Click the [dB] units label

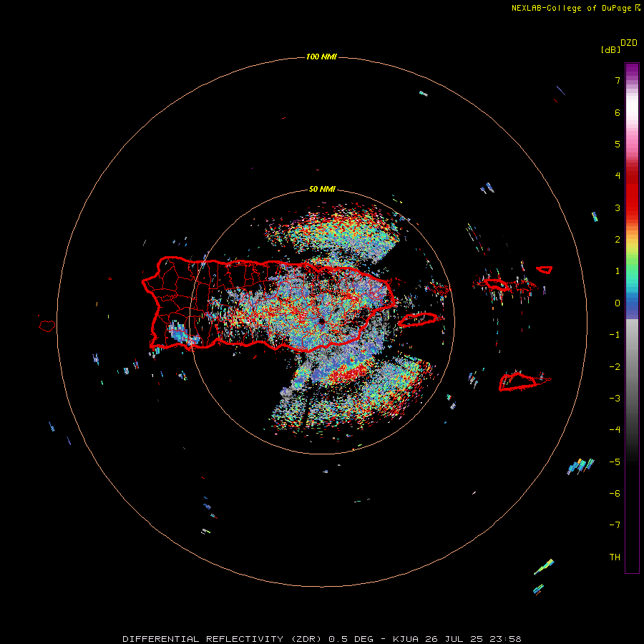pyautogui.click(x=610, y=50)
